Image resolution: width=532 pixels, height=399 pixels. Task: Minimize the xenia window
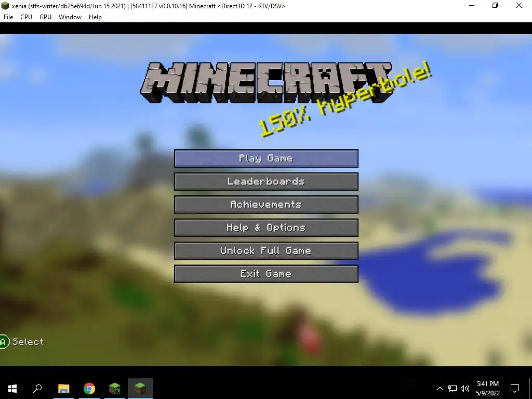point(472,5)
